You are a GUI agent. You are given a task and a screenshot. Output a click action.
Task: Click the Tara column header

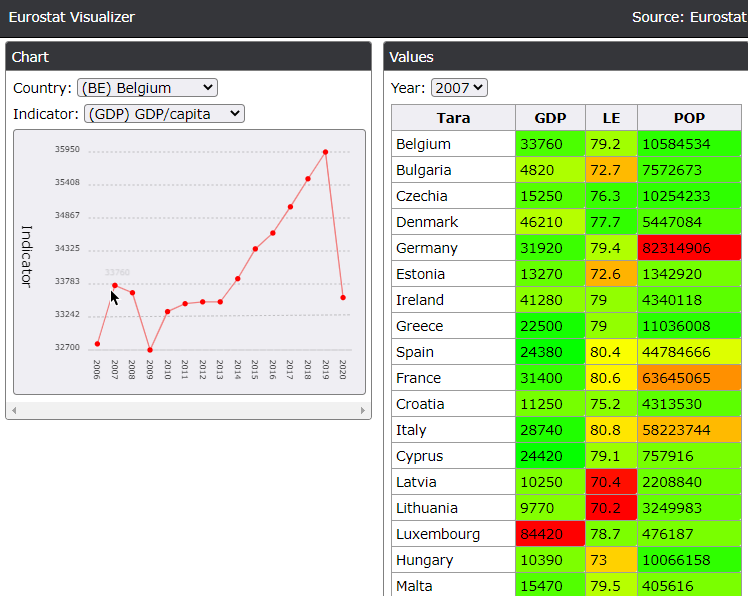click(453, 118)
